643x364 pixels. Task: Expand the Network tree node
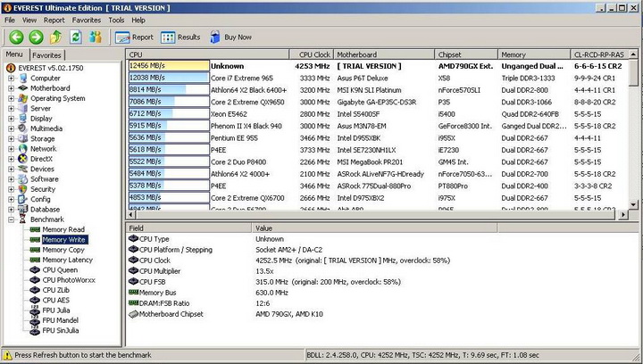[11, 149]
